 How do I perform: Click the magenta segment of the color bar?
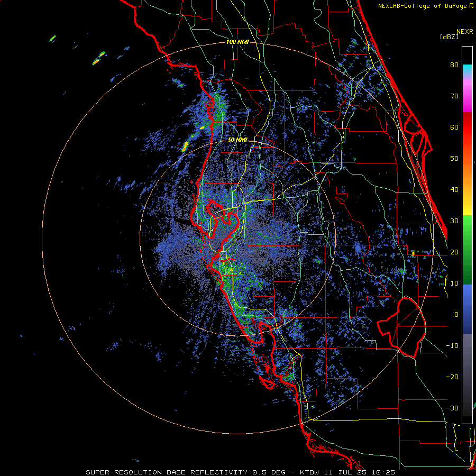tap(467, 97)
